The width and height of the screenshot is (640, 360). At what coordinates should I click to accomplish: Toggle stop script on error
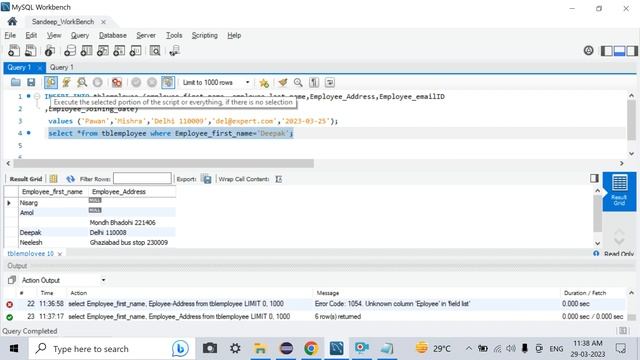click(117, 82)
